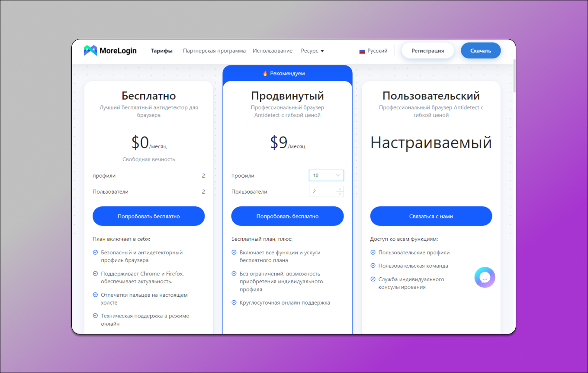588x373 pixels.
Task: Open the Регистрация page
Action: tap(427, 50)
